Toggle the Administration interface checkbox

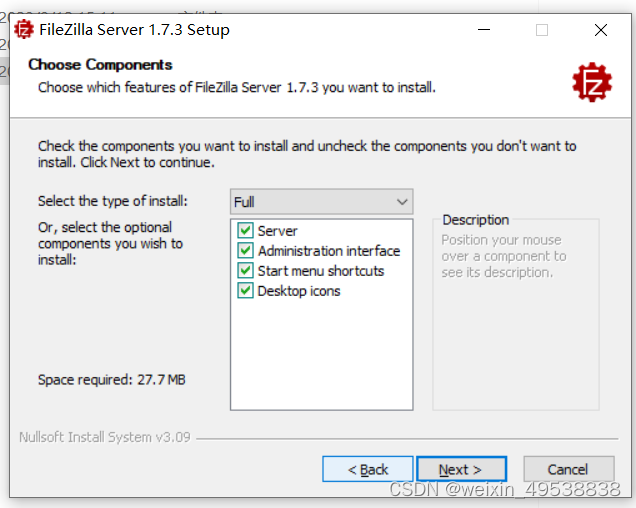pyautogui.click(x=245, y=250)
